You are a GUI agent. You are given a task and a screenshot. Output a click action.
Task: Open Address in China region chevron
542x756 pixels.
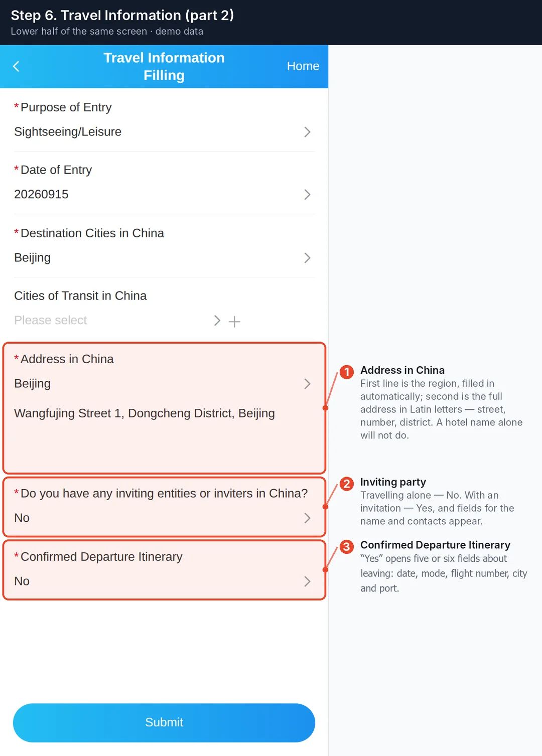(307, 384)
